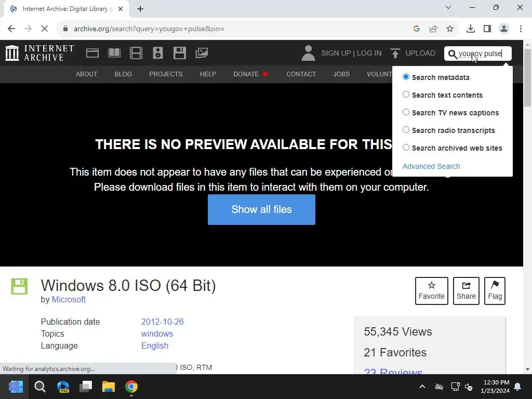The width and height of the screenshot is (532, 399).
Task: Click Chrome back arrow
Action: [x=11, y=29]
